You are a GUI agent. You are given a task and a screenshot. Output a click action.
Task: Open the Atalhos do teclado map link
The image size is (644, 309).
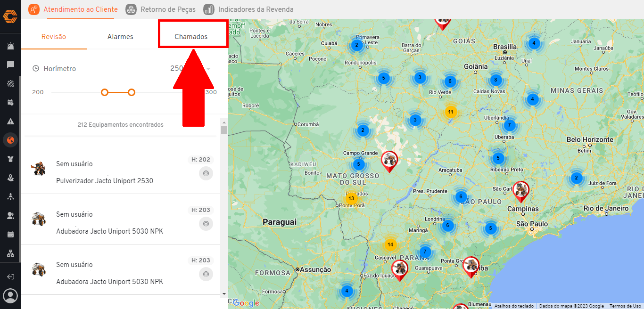coord(514,306)
